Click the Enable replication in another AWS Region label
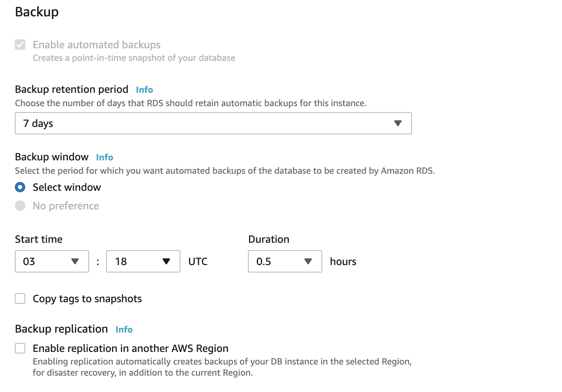Viewport: 562px width, 392px height. tap(130, 349)
